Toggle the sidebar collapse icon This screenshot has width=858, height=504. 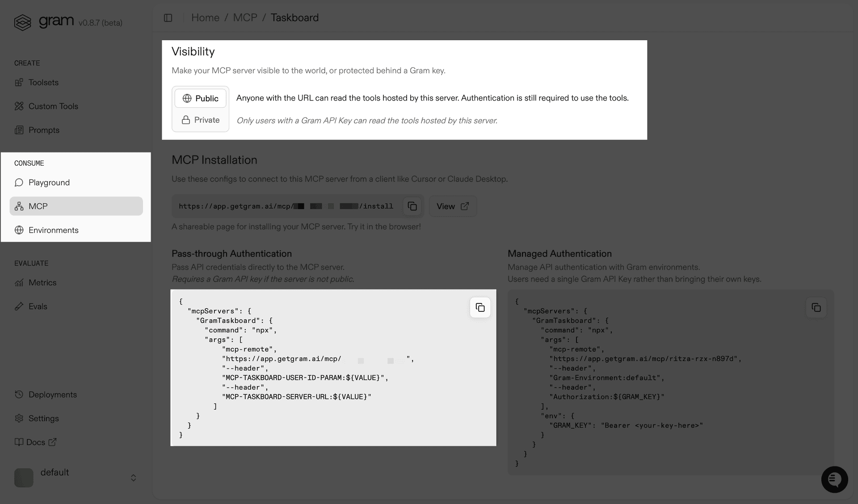[x=168, y=17]
